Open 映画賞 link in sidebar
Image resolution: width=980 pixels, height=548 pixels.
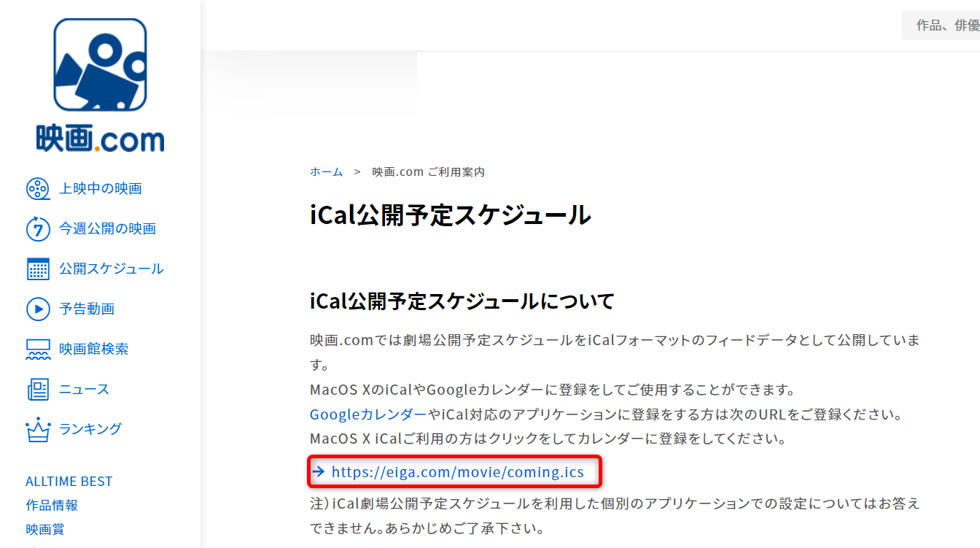pyautogui.click(x=45, y=529)
